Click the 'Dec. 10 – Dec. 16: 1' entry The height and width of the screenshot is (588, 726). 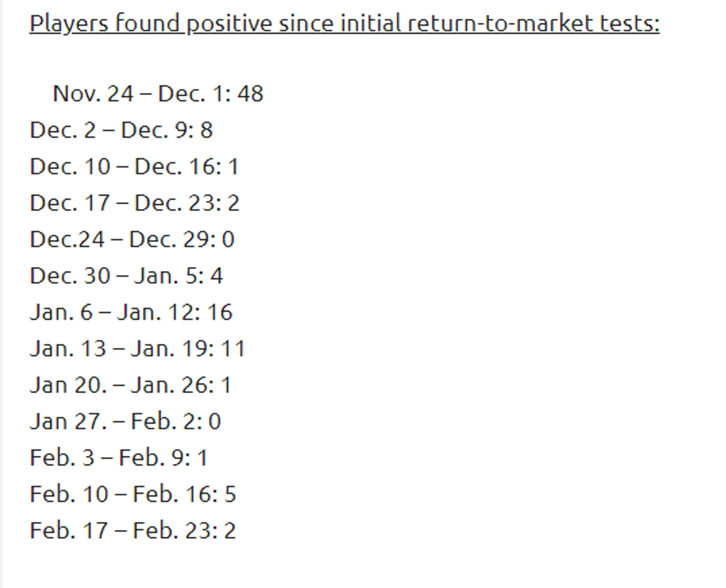pos(134,166)
